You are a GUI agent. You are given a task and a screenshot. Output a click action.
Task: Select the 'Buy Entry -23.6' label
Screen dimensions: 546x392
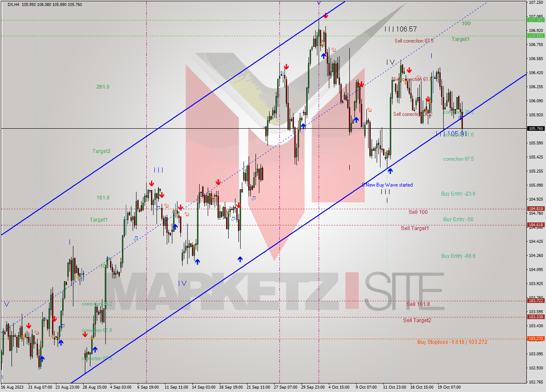(x=458, y=193)
